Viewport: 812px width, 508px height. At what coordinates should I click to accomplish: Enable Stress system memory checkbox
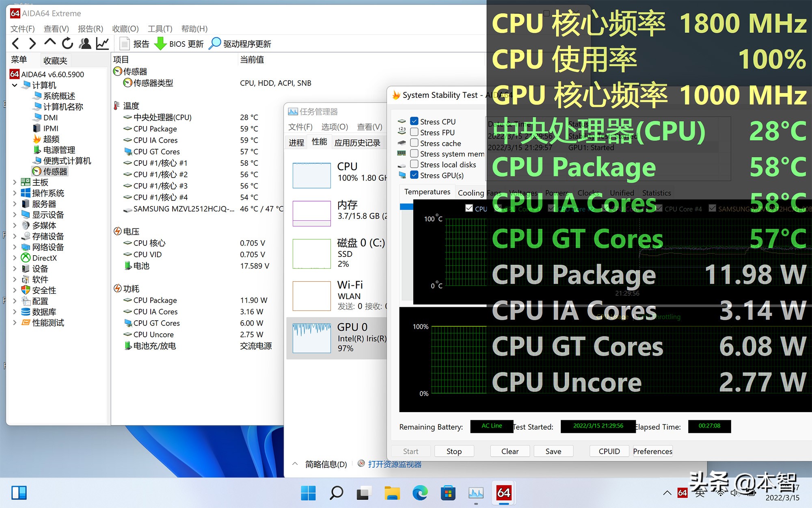pyautogui.click(x=414, y=153)
